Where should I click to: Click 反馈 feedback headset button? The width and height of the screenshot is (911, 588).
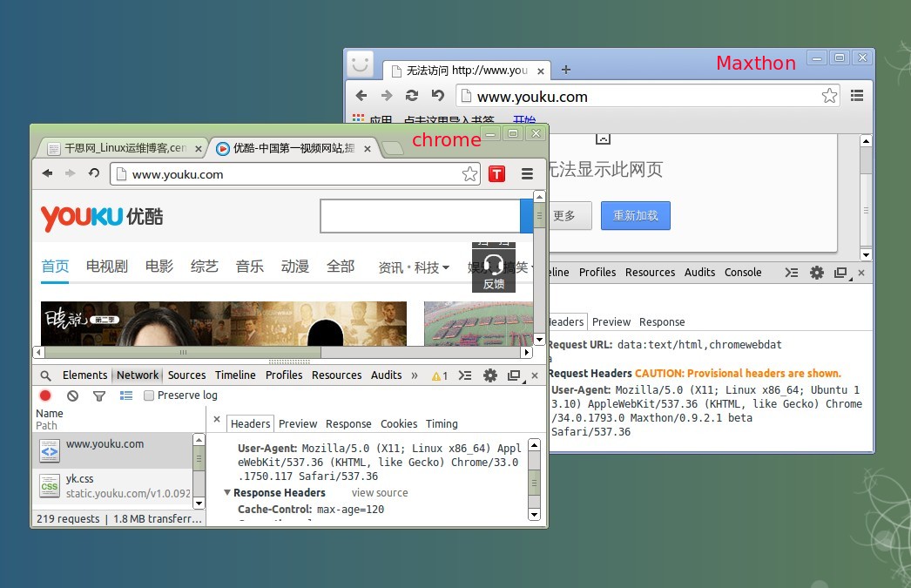494,271
